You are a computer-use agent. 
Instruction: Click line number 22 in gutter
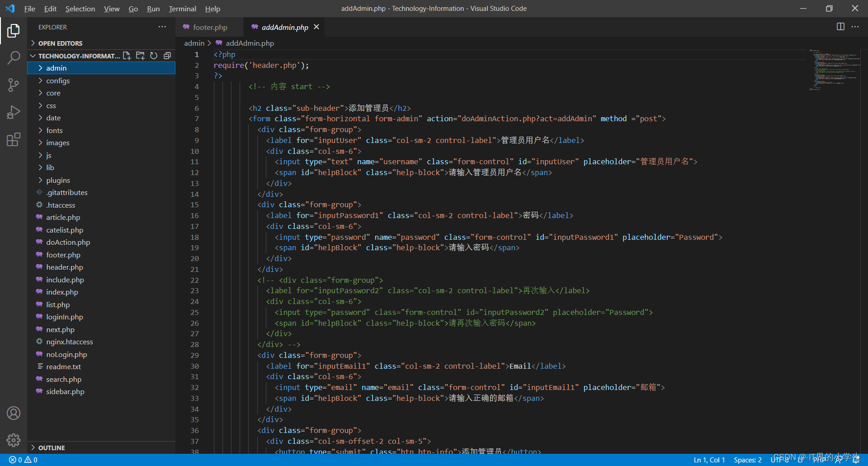(194, 280)
